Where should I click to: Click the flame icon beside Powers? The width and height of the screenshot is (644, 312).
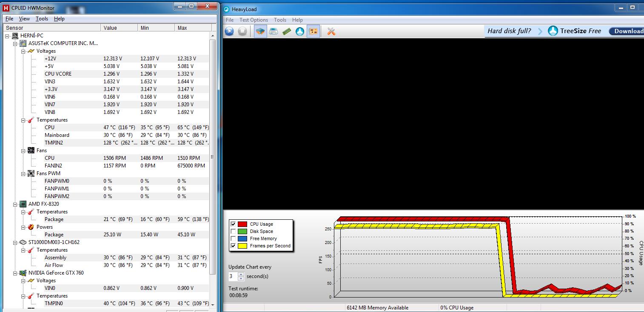coord(31,227)
